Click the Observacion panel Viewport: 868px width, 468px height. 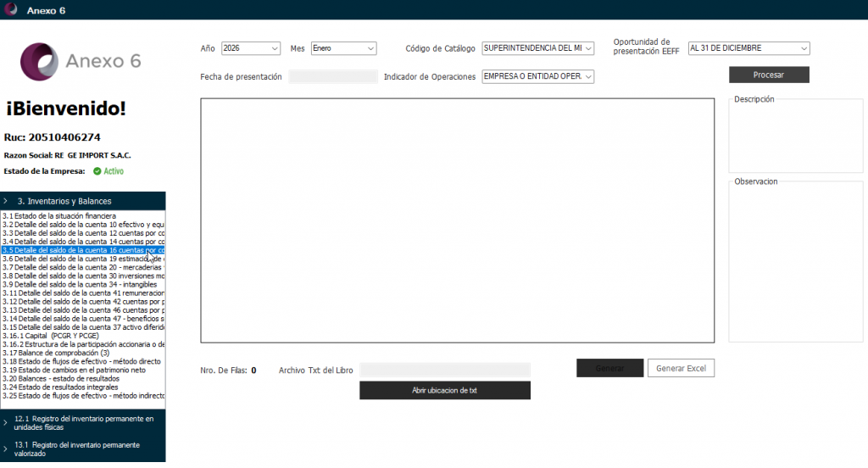point(795,261)
